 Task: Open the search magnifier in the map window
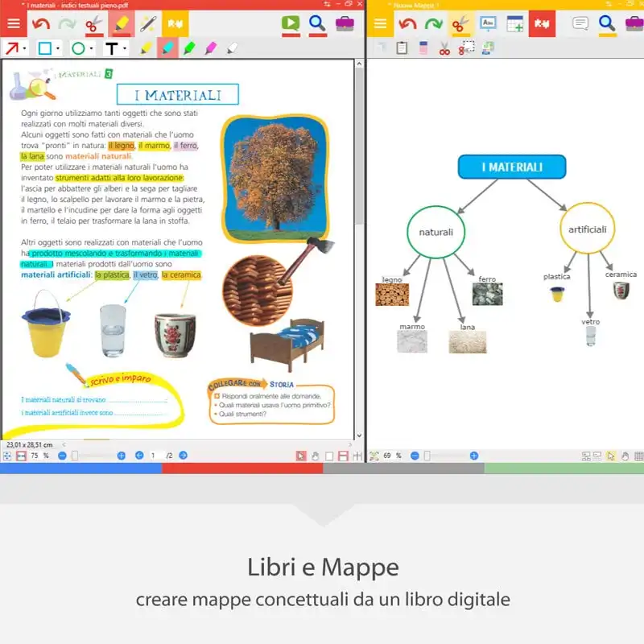click(607, 23)
